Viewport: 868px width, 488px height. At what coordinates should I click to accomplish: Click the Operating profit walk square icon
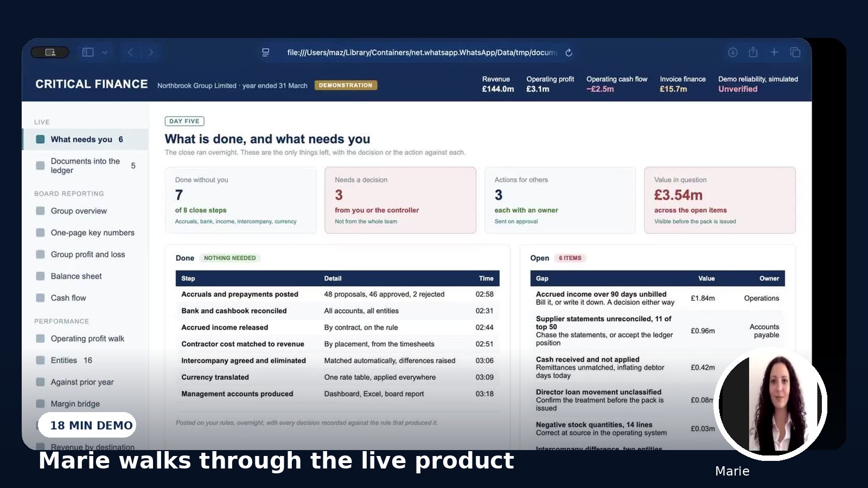tap(40, 338)
